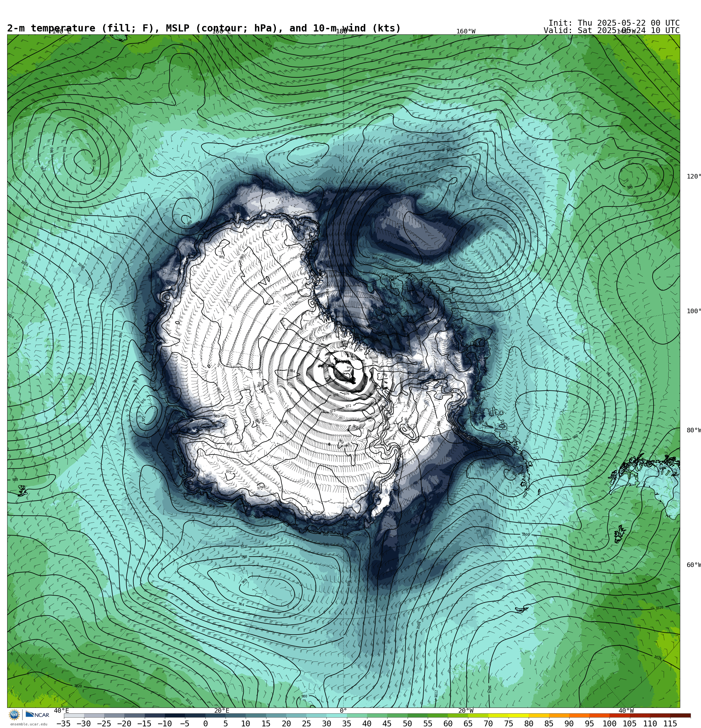Viewport: 701px width, 728px height.
Task: Open the ensemble.ucar.edu link text
Action: (29, 724)
